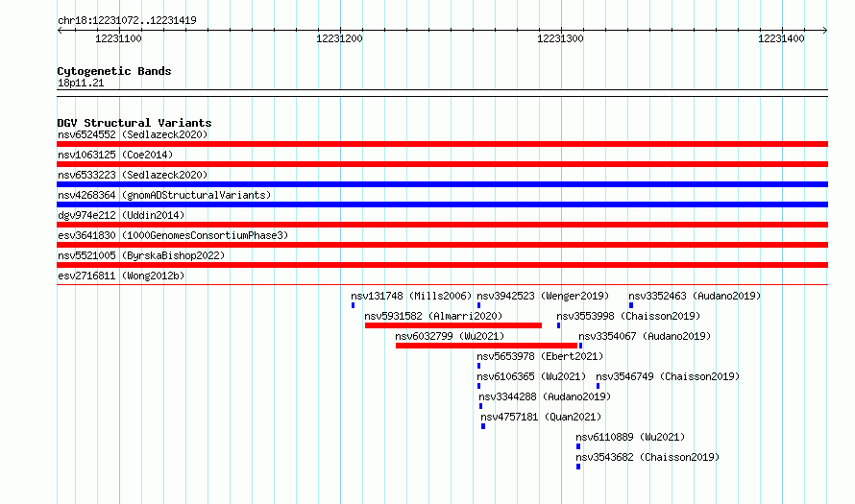
Task: Click ruler position 12231100
Action: (x=118, y=38)
